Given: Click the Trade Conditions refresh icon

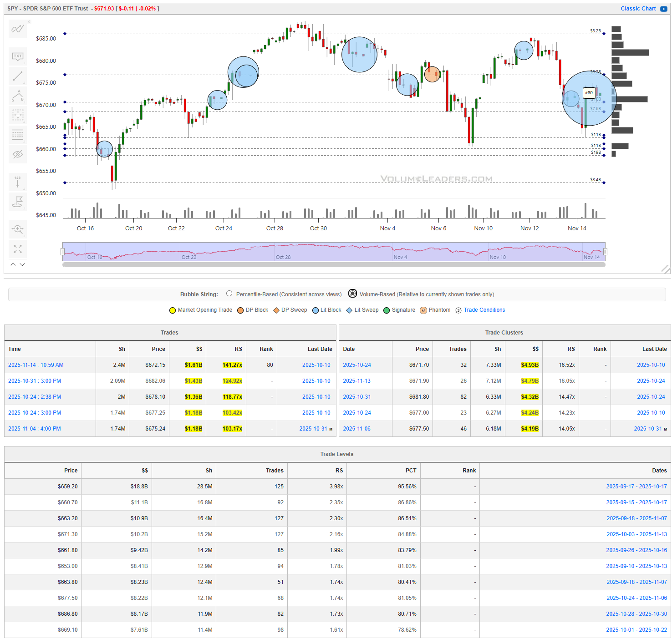Looking at the screenshot, I should (458, 310).
